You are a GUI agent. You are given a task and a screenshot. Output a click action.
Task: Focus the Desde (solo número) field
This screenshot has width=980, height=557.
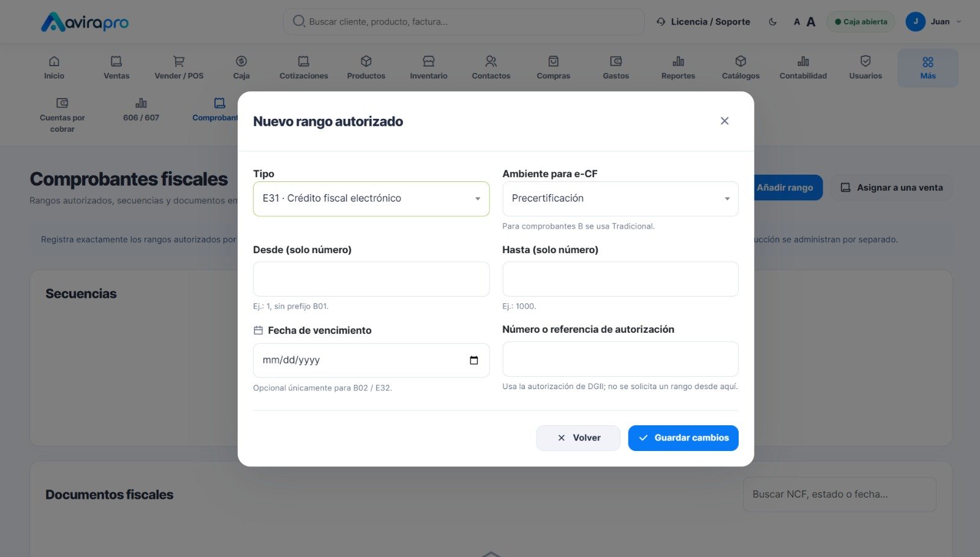click(371, 279)
